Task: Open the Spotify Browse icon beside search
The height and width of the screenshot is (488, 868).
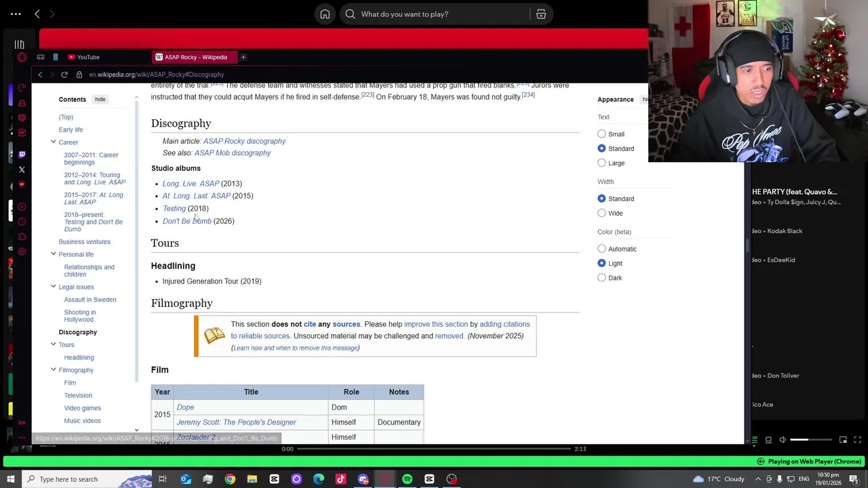Action: coord(541,14)
